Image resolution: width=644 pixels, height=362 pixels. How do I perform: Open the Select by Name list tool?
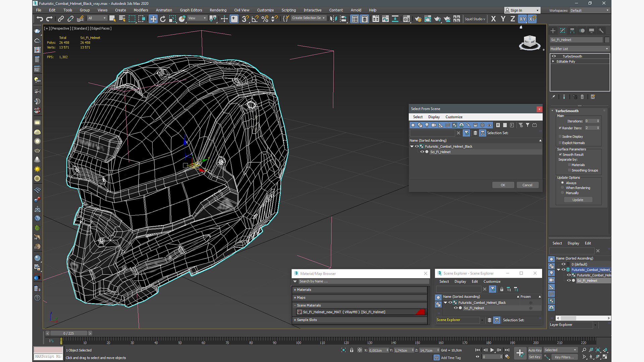coord(122,19)
